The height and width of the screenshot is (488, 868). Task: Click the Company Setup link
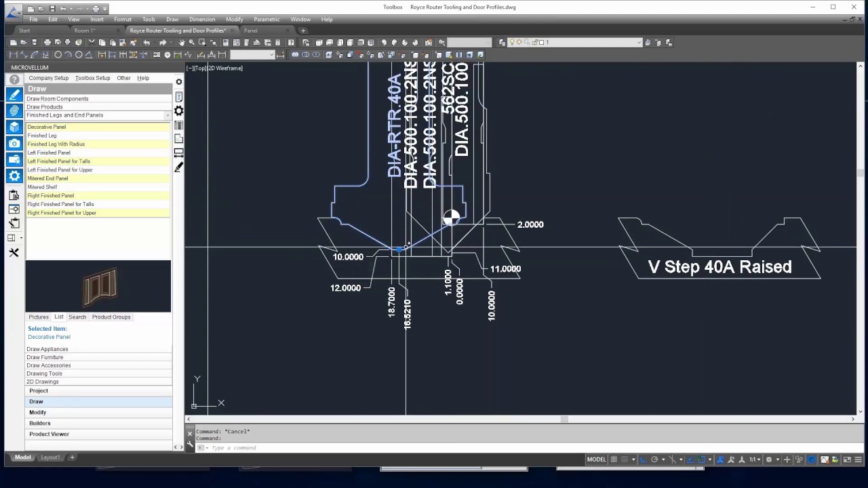tap(49, 78)
